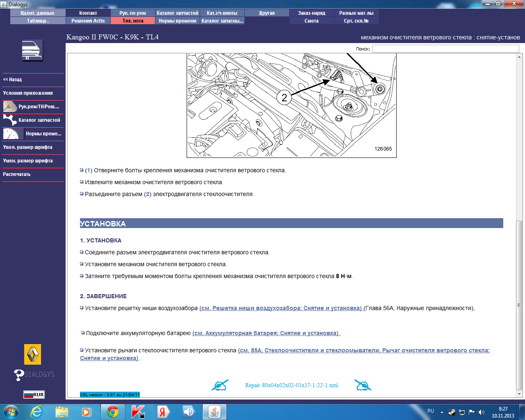The height and width of the screenshot is (420, 525).
Task: Click the vertical scrollbar thumb
Action: (x=519, y=305)
